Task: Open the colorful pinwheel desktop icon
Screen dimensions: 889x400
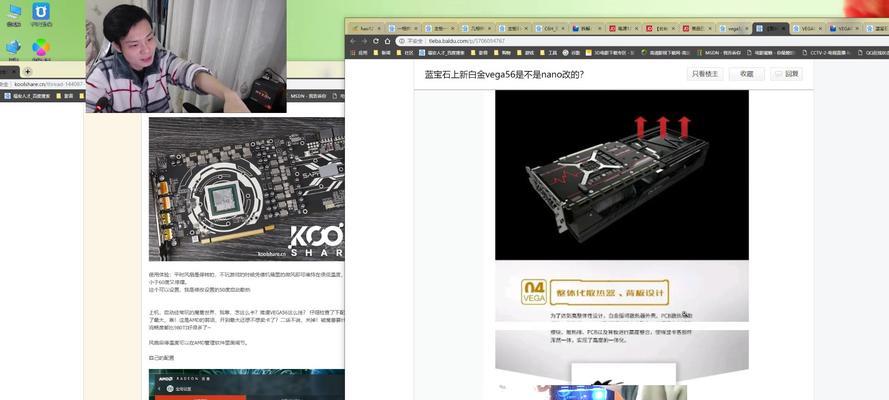Action: click(x=41, y=49)
